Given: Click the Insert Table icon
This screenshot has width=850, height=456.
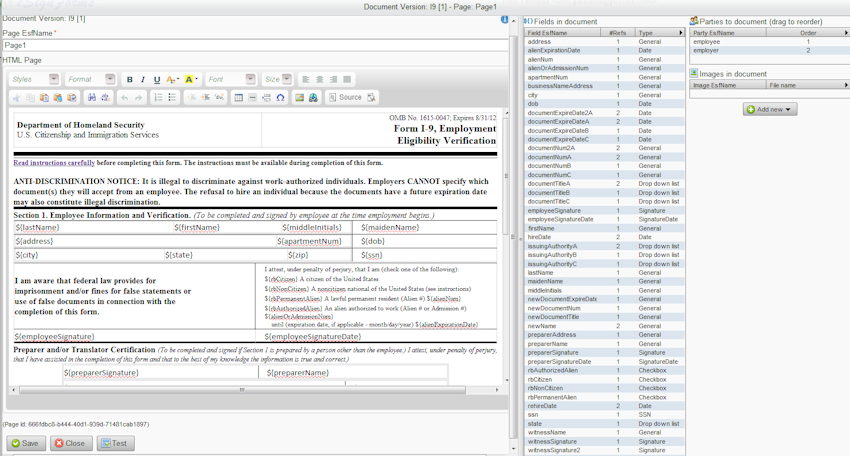Looking at the screenshot, I should (x=239, y=98).
